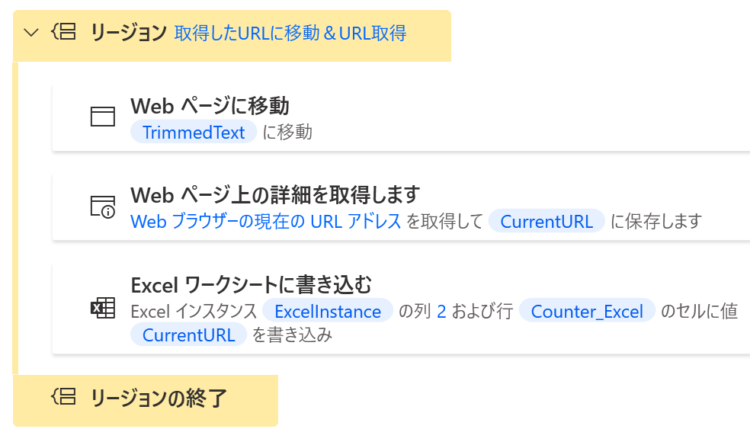750x429 pixels.
Task: Open the Web ブラウザーの現在の URL アドレス link
Action: pyautogui.click(x=265, y=221)
